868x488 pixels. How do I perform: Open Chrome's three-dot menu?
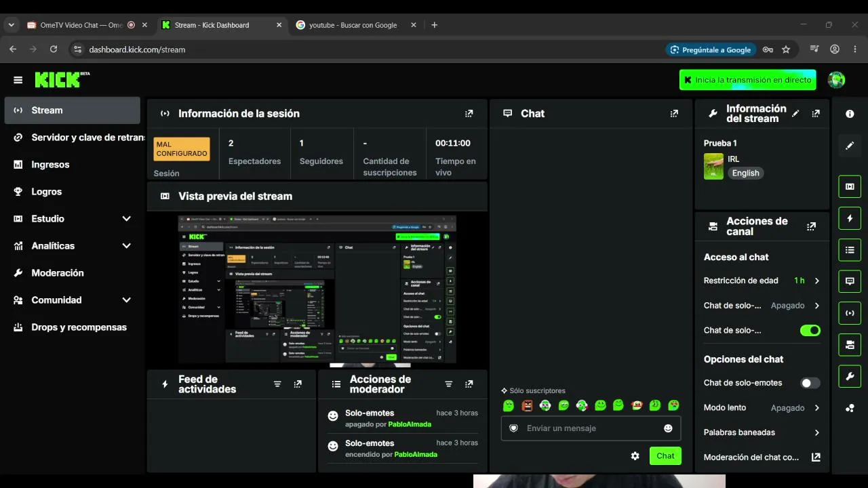point(855,49)
